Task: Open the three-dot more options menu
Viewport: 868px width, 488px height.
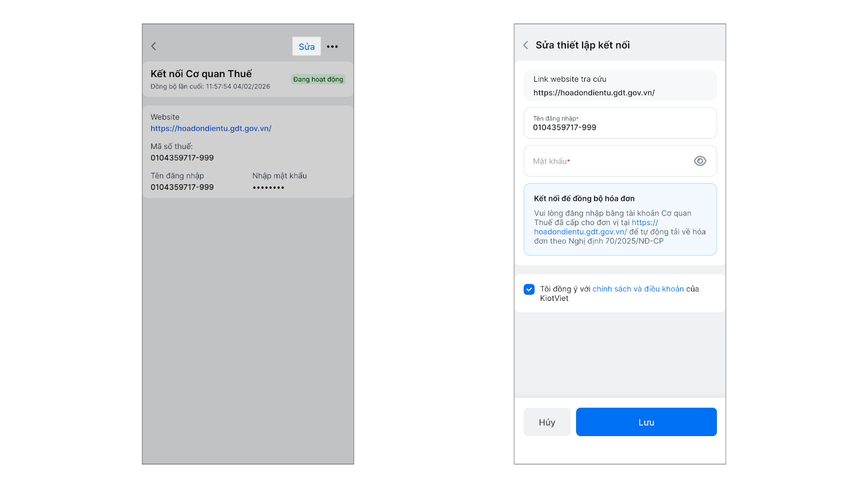Action: (x=333, y=47)
